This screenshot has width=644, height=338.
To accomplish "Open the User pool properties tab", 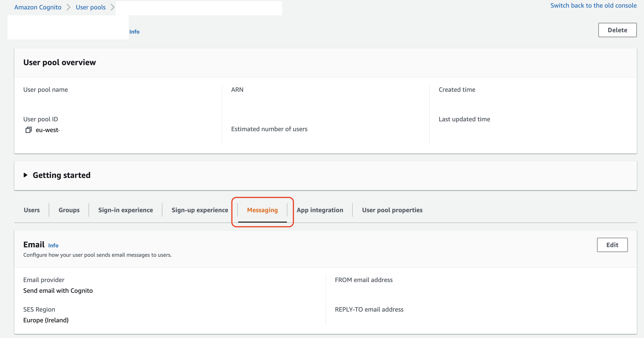I will (392, 210).
